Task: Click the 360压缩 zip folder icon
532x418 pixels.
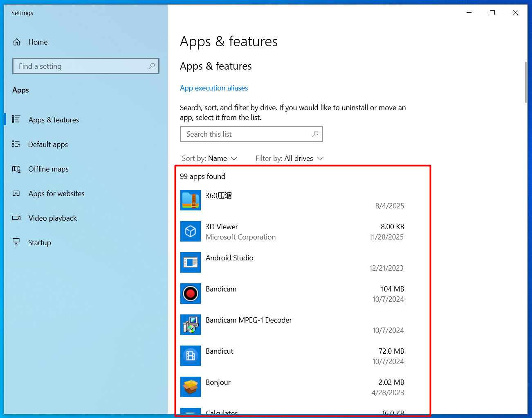Action: pos(191,200)
